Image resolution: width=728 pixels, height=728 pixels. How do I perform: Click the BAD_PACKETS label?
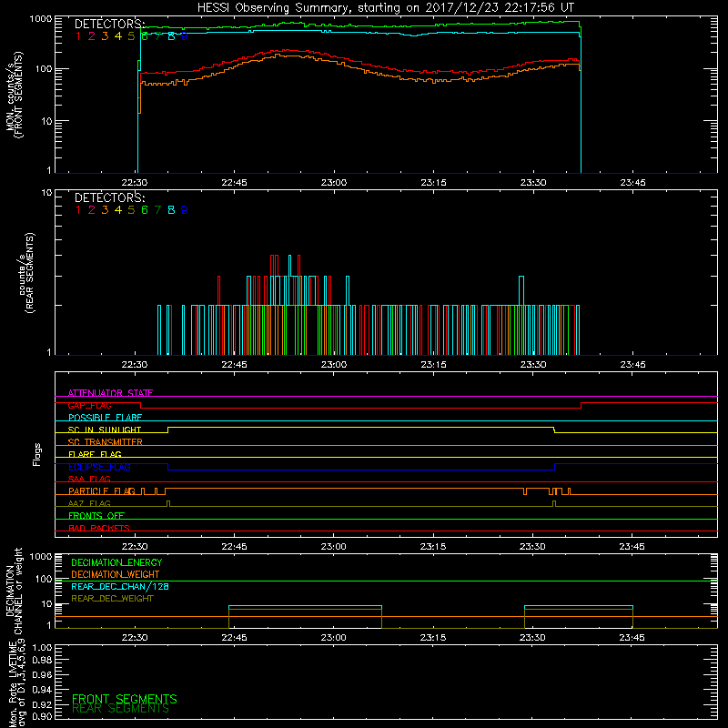coord(99,528)
